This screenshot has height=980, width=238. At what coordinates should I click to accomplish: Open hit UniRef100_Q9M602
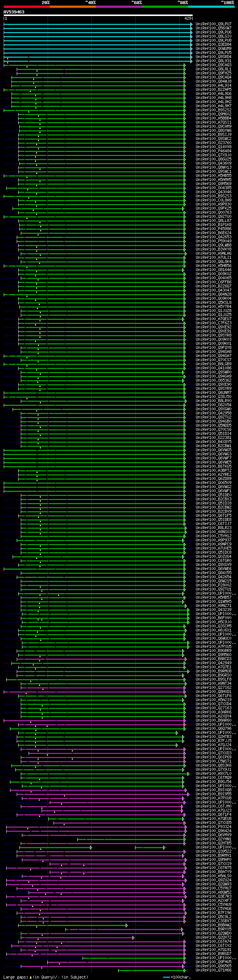click(x=213, y=114)
